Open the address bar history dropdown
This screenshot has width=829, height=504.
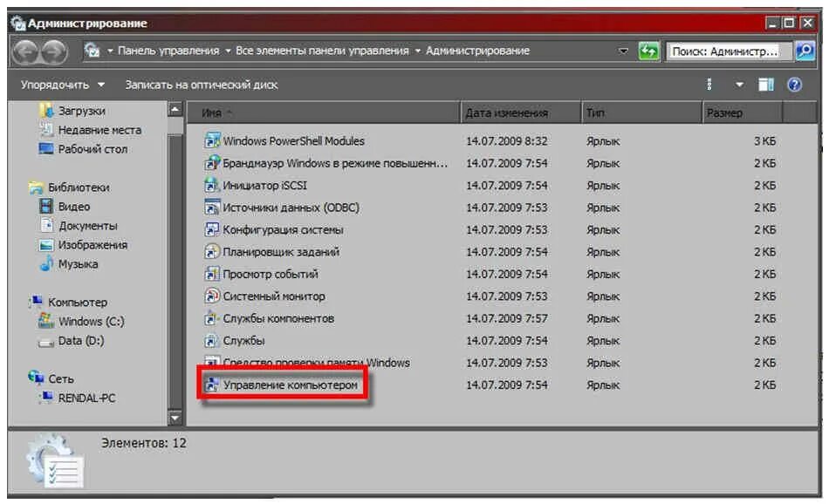pos(624,51)
